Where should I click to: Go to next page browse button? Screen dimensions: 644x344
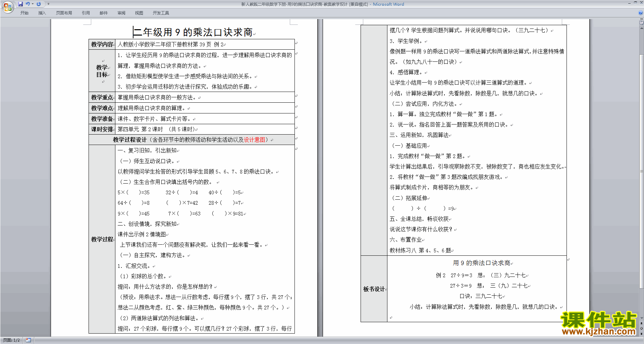click(x=642, y=333)
